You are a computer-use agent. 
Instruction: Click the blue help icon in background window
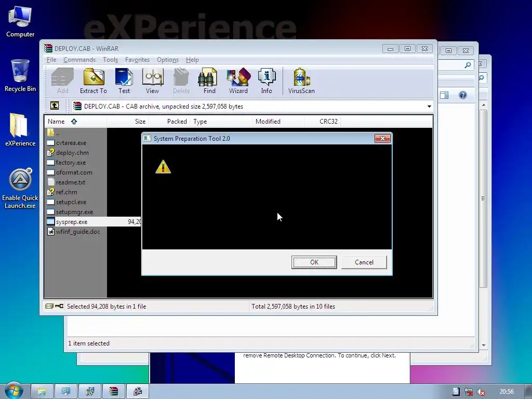[463, 95]
